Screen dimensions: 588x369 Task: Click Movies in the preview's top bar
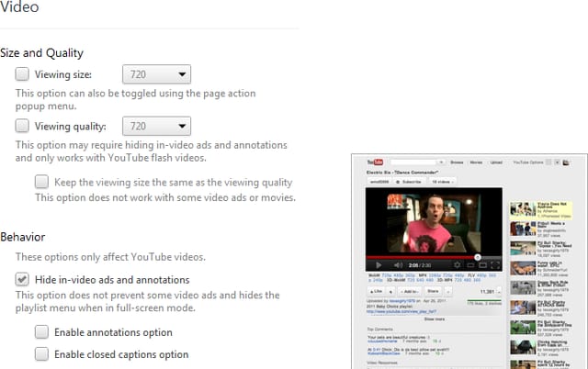pyautogui.click(x=476, y=162)
